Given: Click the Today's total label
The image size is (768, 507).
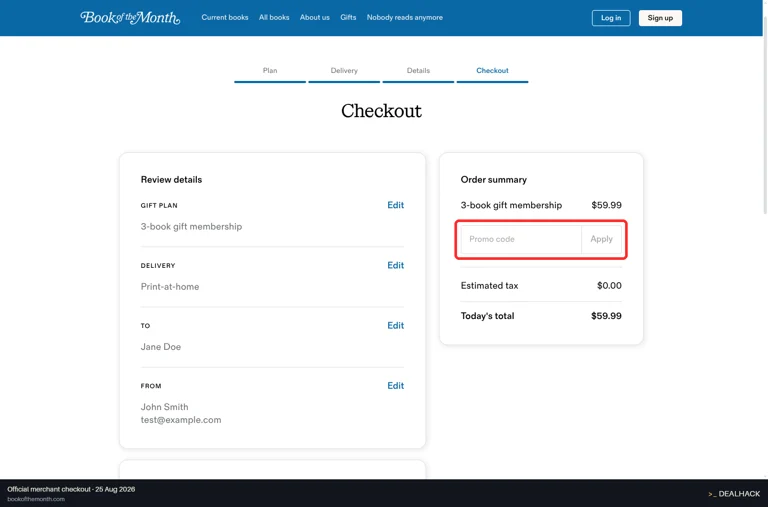Looking at the screenshot, I should [487, 316].
